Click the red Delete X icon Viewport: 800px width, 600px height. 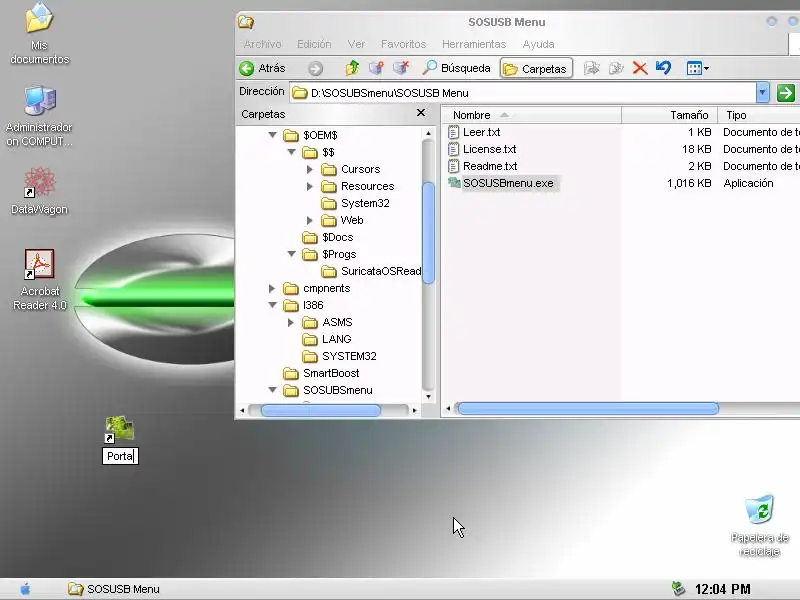640,68
